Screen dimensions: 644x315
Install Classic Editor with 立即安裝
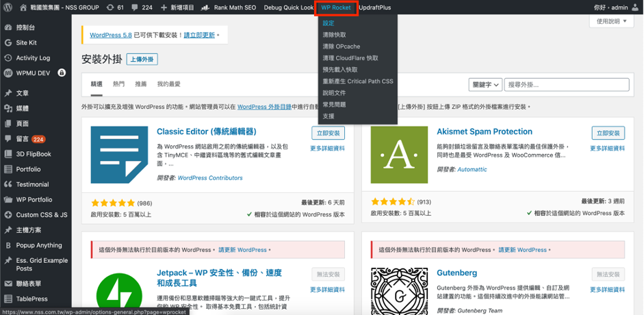click(x=329, y=133)
